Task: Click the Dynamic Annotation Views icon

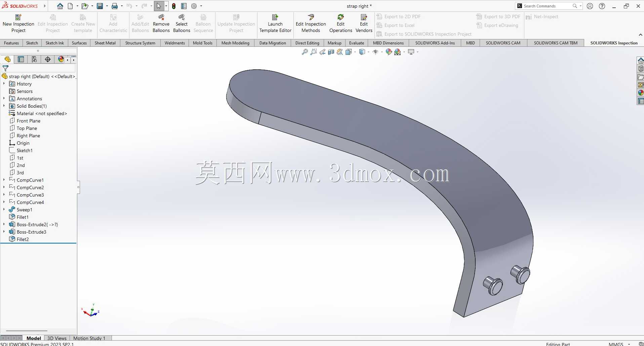Action: (340, 52)
